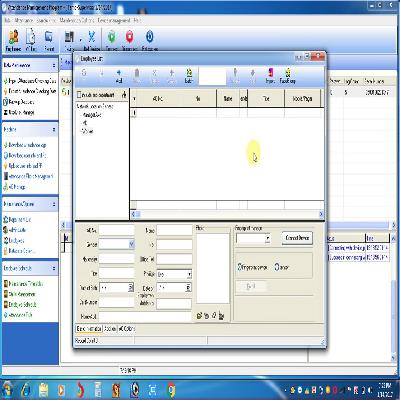Click the Employee icon in the main toolbar

(14, 40)
